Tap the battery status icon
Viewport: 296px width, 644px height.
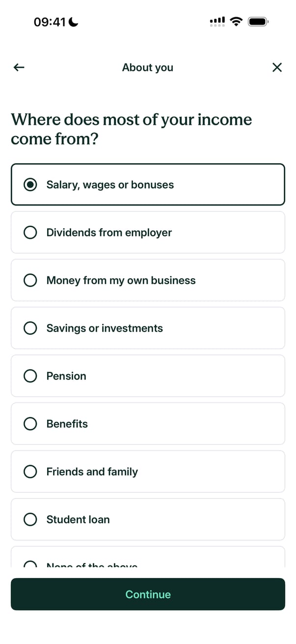[x=258, y=22]
